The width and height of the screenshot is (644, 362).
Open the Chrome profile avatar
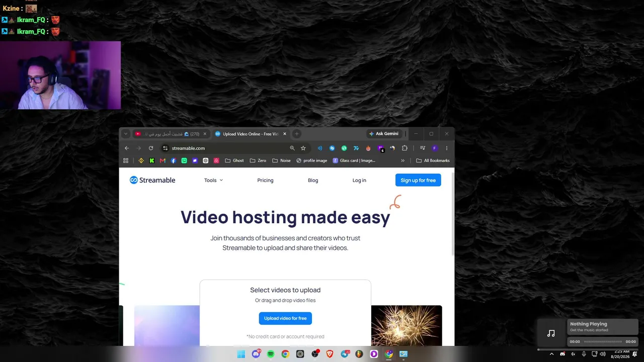(435, 148)
